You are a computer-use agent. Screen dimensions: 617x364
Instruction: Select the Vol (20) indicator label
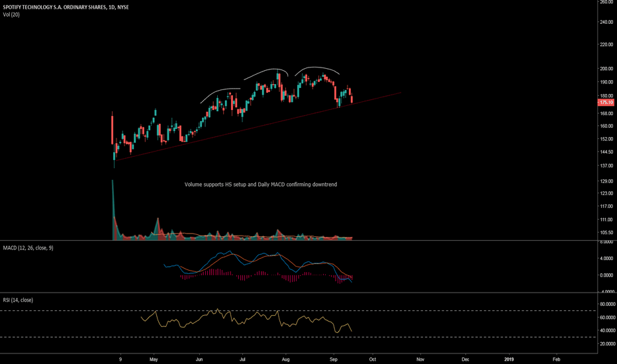click(11, 15)
